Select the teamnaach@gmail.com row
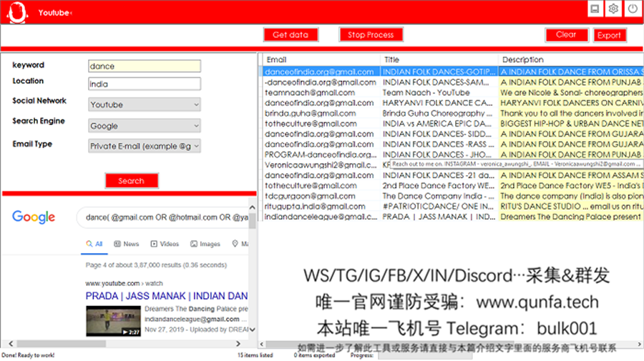This screenshot has height=361, width=644. pos(453,93)
